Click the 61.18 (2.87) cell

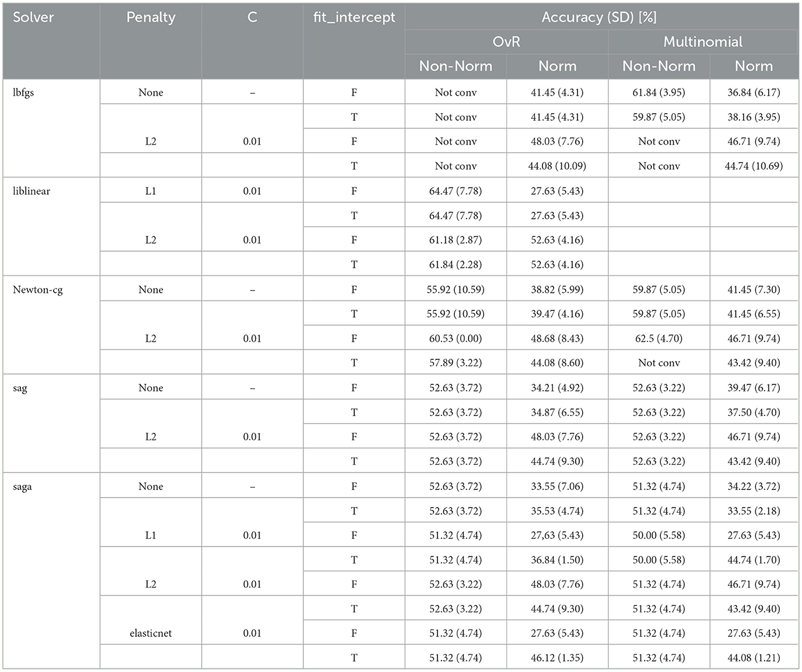pos(456,240)
